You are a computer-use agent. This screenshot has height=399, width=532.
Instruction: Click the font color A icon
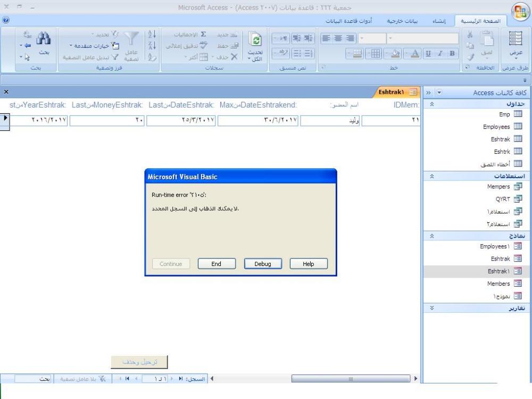414,53
